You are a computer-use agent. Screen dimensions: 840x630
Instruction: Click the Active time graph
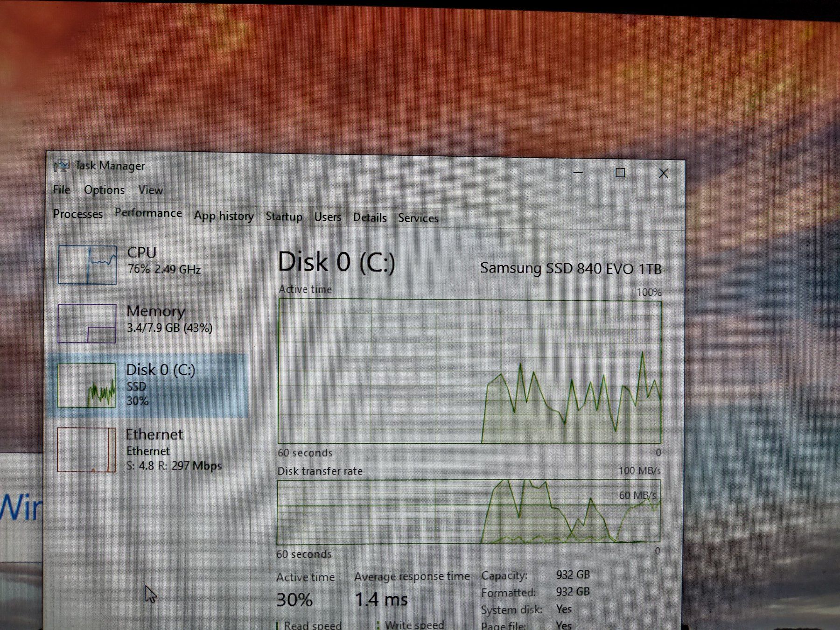(469, 371)
